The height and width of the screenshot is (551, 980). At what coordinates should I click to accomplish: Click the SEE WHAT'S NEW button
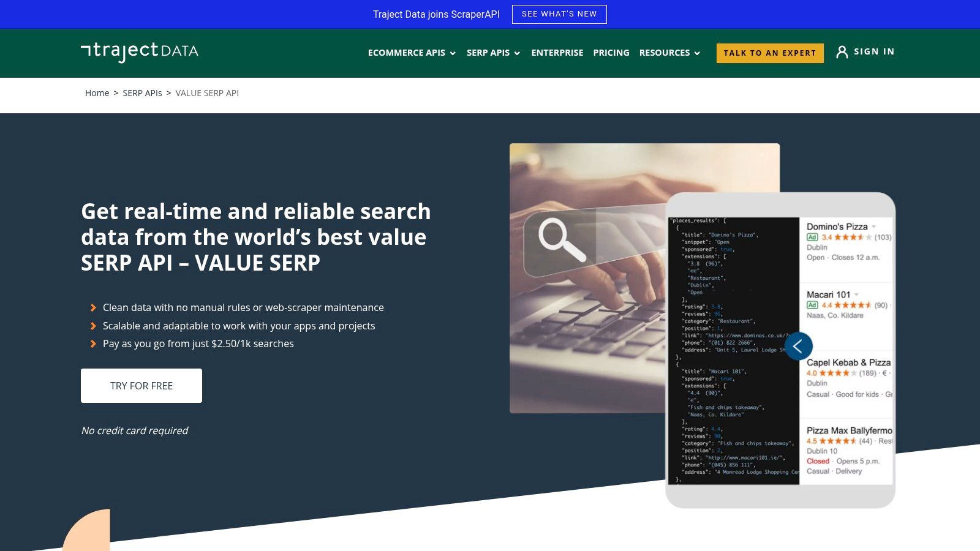click(x=559, y=14)
